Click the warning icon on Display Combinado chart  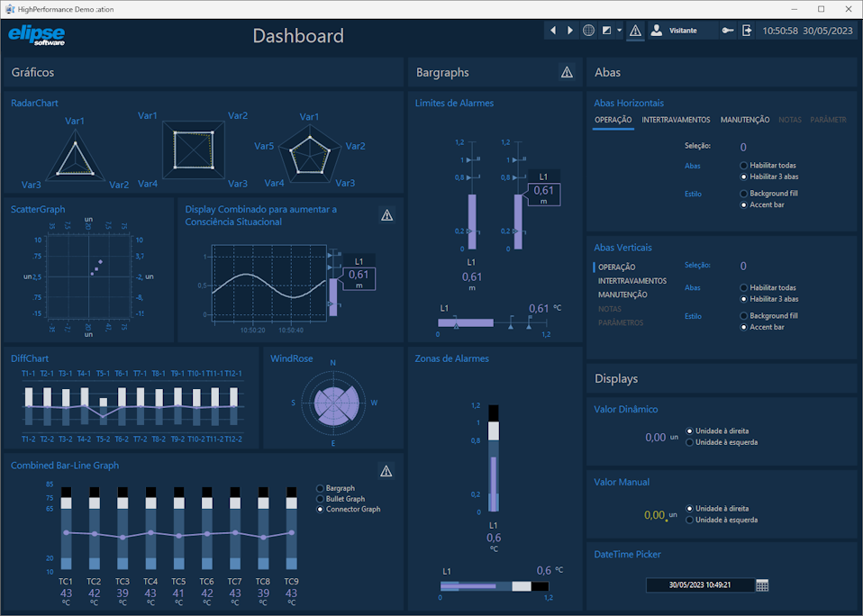(386, 215)
